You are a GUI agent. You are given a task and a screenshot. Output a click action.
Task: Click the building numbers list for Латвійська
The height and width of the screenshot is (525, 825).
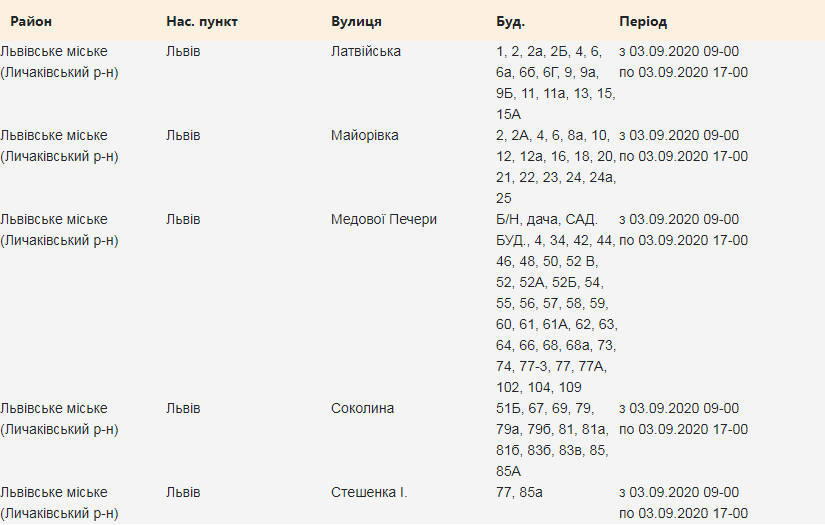tap(555, 82)
